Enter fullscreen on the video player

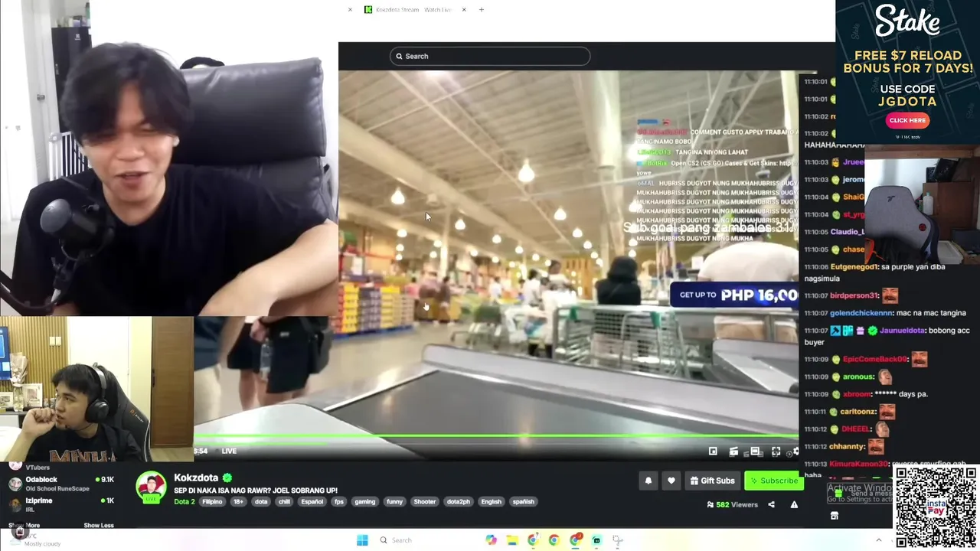point(776,452)
